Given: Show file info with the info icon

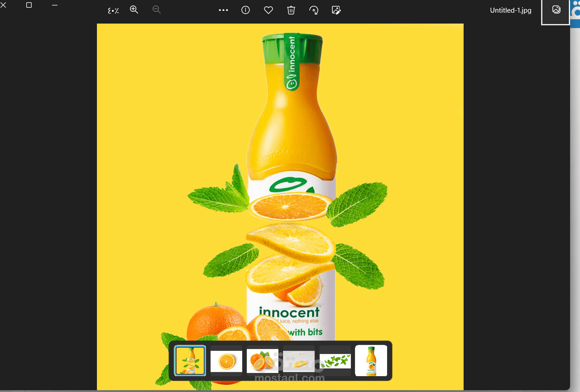Looking at the screenshot, I should pyautogui.click(x=246, y=10).
